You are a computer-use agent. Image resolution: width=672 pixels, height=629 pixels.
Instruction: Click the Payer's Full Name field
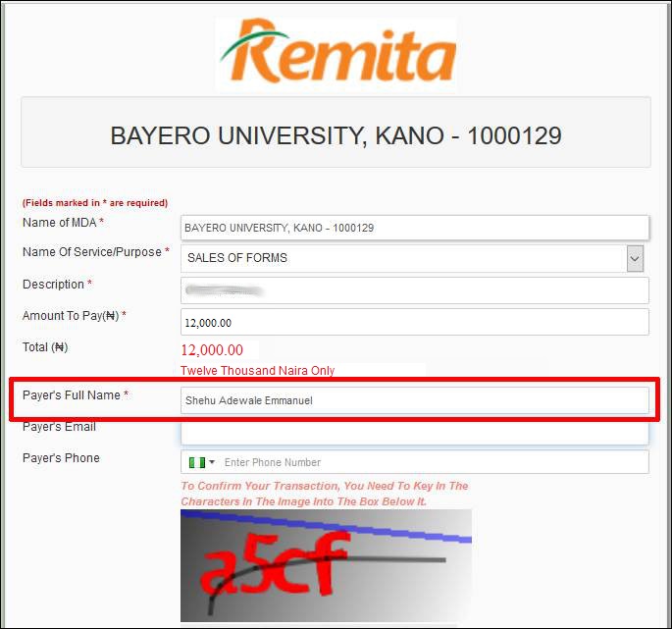(x=414, y=400)
